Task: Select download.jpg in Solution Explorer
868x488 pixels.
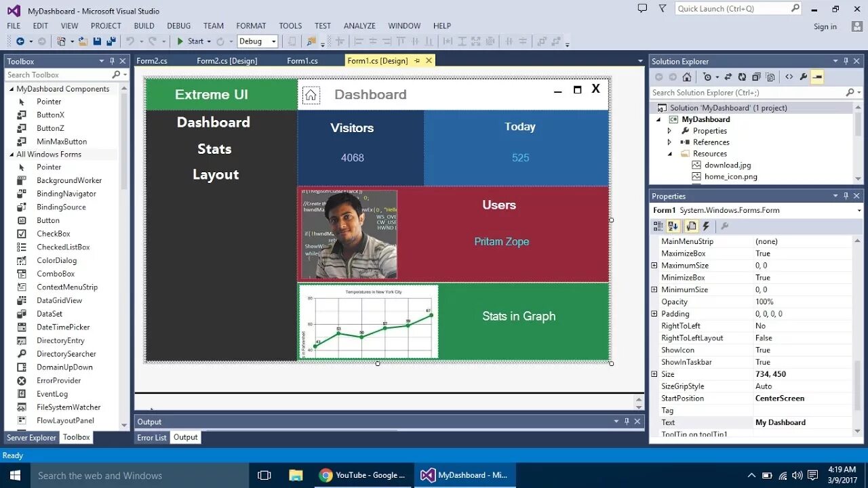Action: point(728,165)
